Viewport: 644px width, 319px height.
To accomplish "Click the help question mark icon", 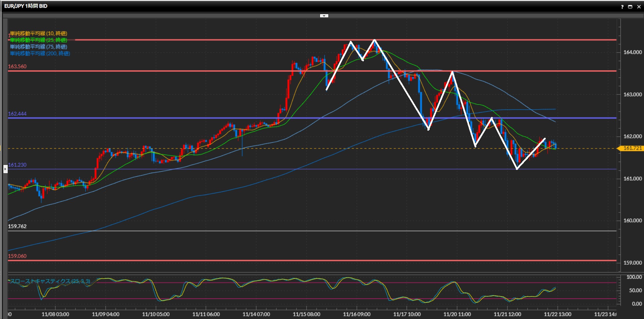I will click(622, 7).
